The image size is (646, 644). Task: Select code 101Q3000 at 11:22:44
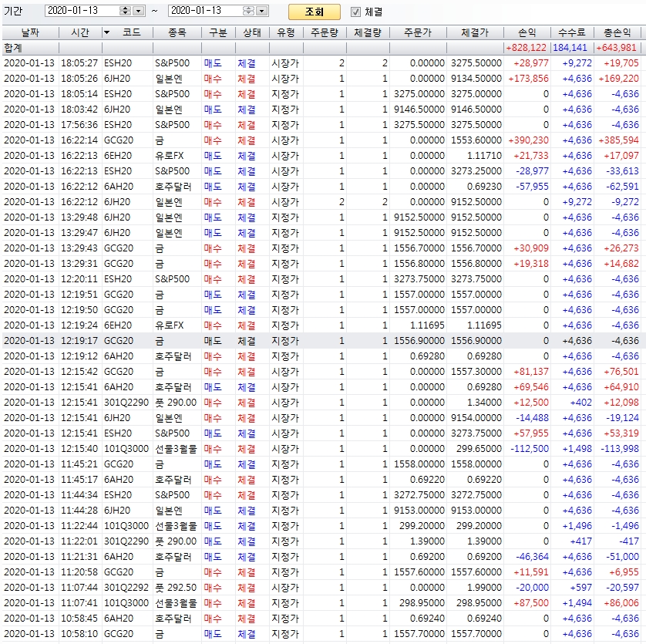click(126, 526)
